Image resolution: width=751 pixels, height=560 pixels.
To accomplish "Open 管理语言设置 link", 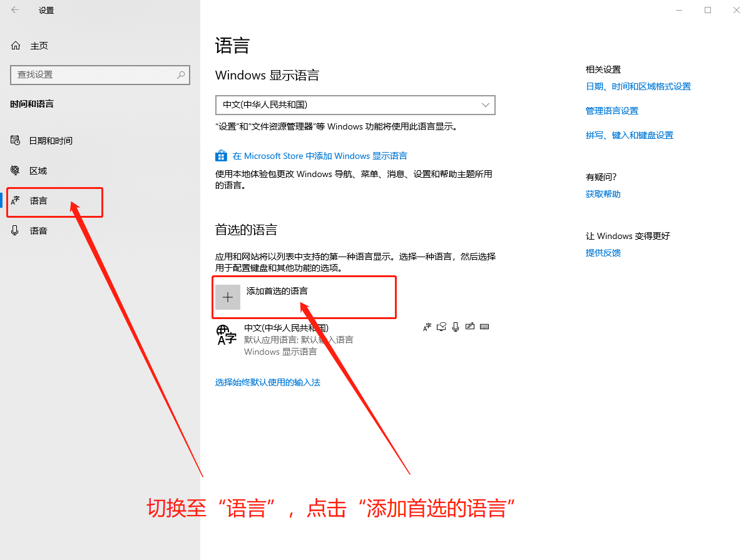I will click(x=612, y=111).
